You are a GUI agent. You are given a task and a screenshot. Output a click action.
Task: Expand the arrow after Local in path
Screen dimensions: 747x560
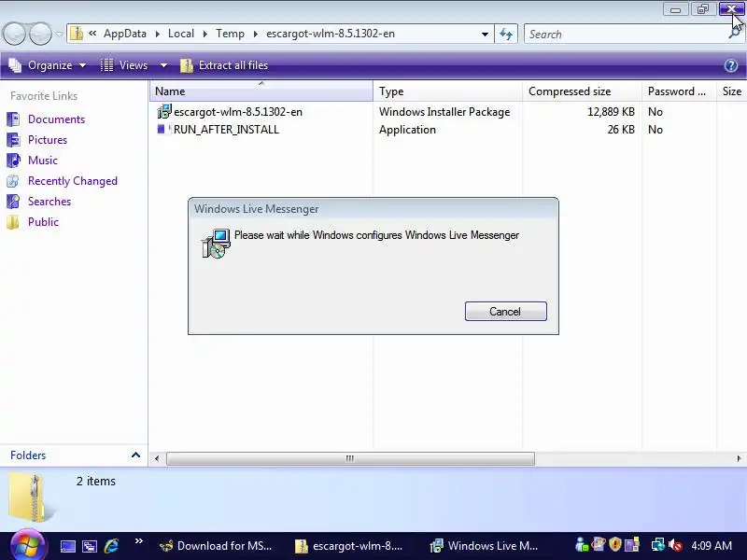[x=204, y=34]
